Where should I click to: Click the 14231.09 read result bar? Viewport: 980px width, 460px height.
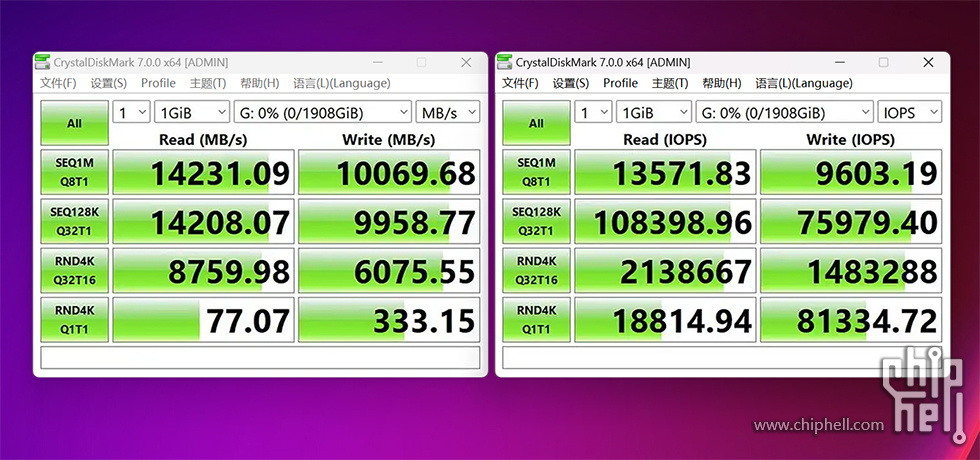pyautogui.click(x=204, y=173)
